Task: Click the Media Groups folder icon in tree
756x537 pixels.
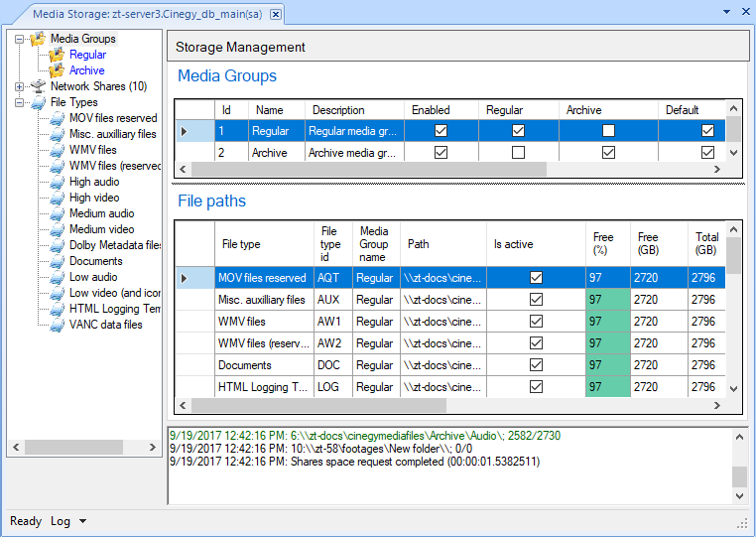Action: 38,39
